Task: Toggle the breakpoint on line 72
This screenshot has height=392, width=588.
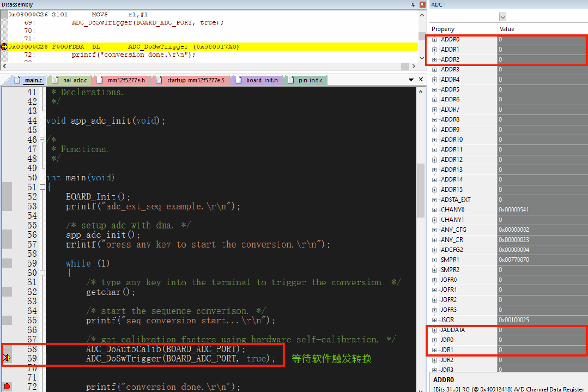Action: point(7,387)
